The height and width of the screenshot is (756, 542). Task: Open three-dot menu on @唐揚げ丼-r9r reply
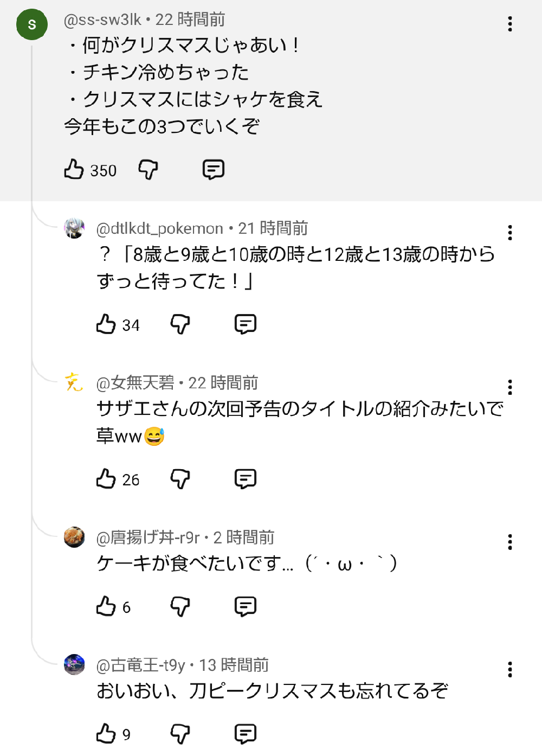[x=510, y=542]
